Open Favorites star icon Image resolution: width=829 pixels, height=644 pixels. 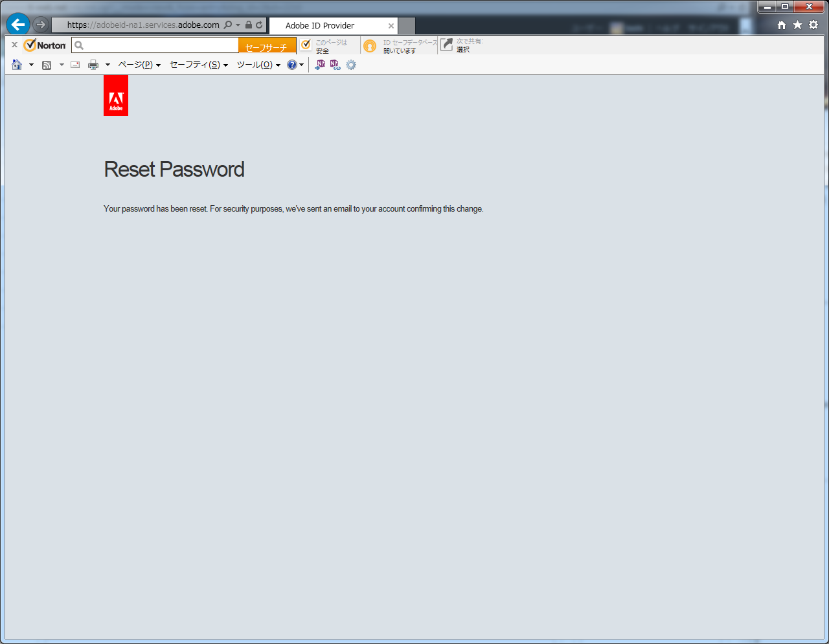(x=797, y=25)
